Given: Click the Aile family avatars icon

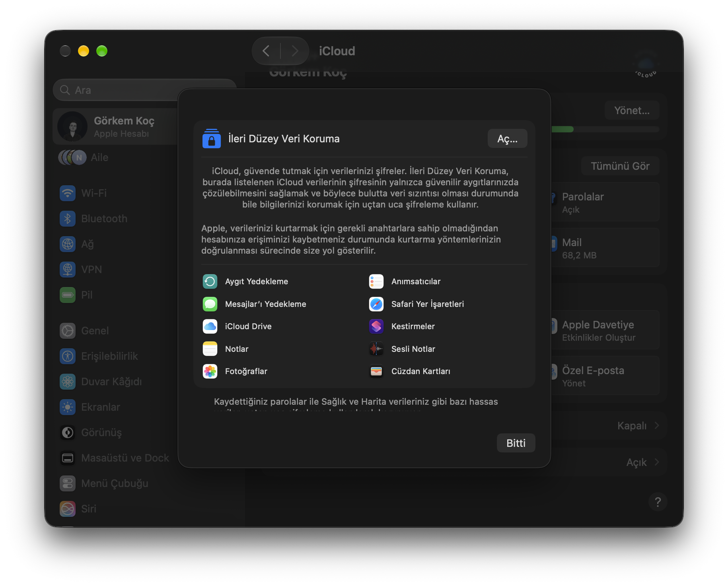Looking at the screenshot, I should coord(72,158).
